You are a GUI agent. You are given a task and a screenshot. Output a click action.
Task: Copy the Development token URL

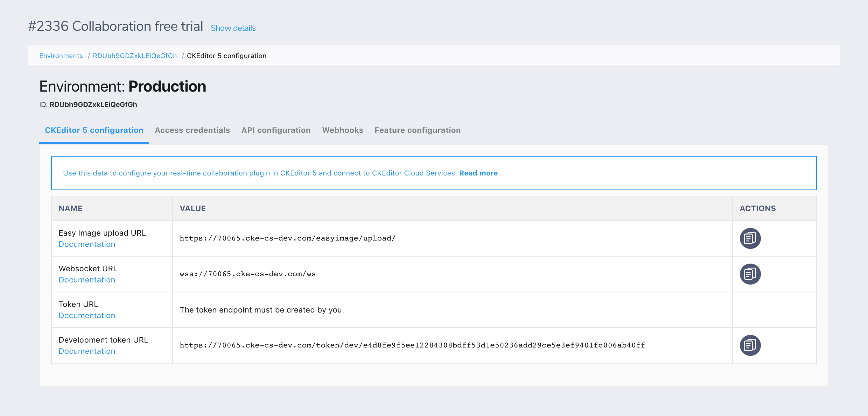click(750, 345)
